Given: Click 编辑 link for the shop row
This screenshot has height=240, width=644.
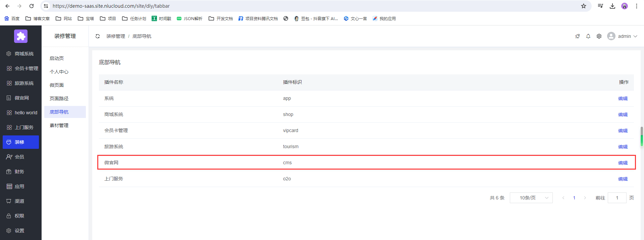Looking at the screenshot, I should click(x=623, y=115).
